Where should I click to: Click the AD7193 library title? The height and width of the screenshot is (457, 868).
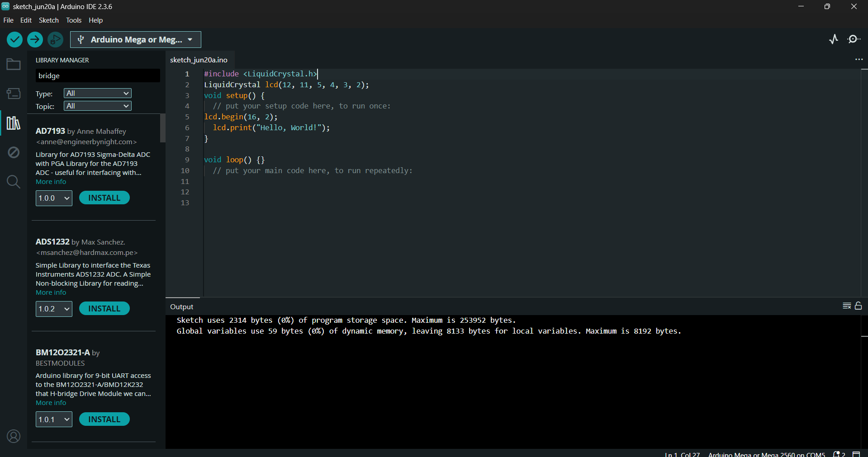pos(50,131)
